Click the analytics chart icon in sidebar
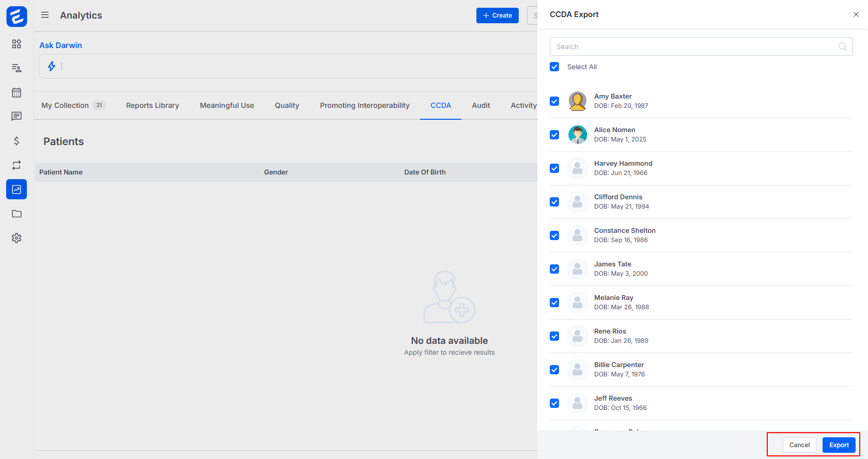 pyautogui.click(x=17, y=189)
